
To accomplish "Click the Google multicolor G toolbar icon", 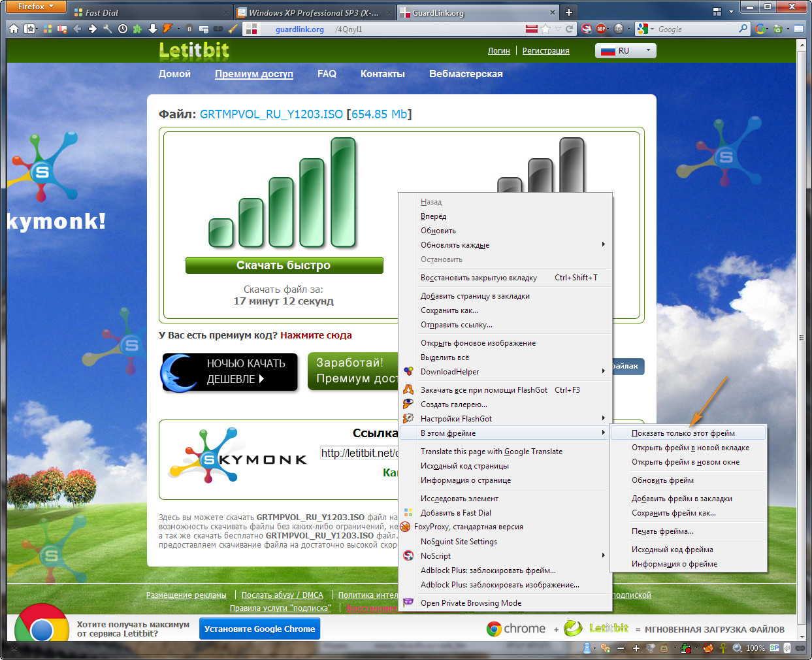I will point(760,29).
